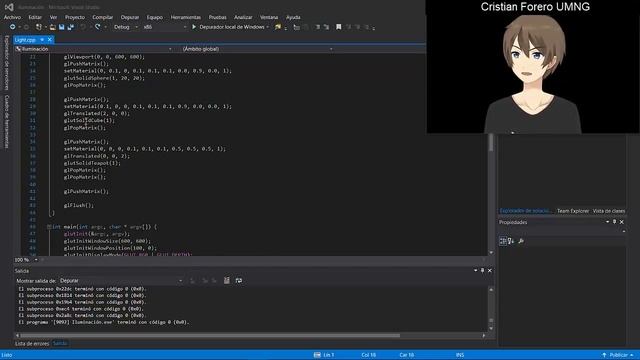
Task: Open the Proyecto menu
Action: point(75,17)
